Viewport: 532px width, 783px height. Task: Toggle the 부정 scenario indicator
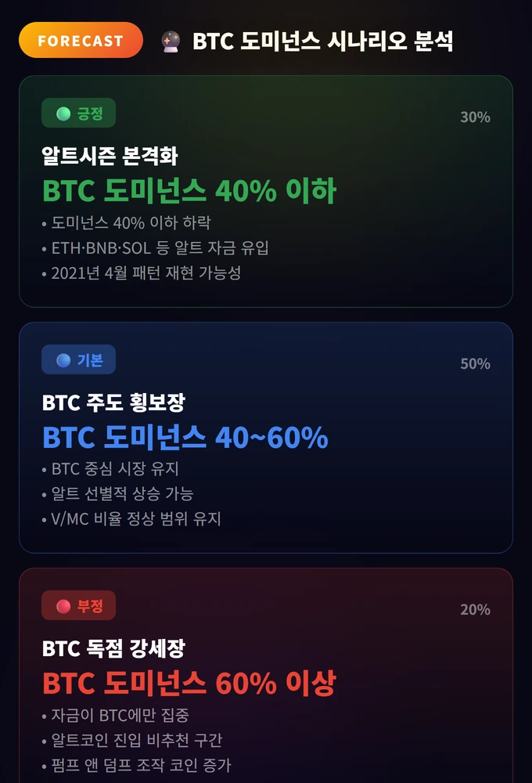tap(78, 605)
